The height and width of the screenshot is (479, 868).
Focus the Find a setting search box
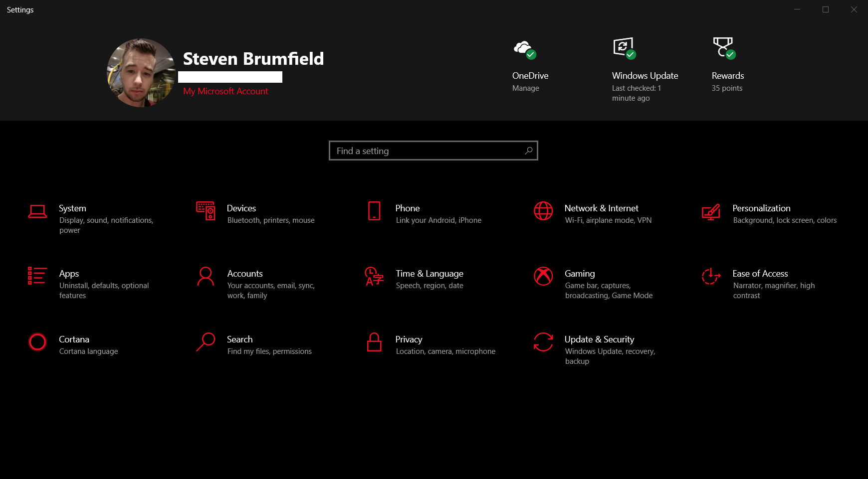tap(434, 151)
